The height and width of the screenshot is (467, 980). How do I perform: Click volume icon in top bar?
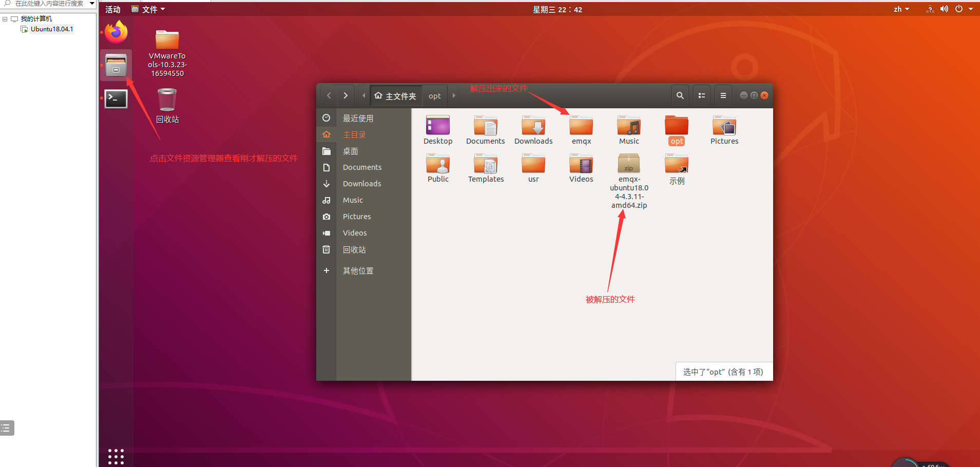[944, 9]
